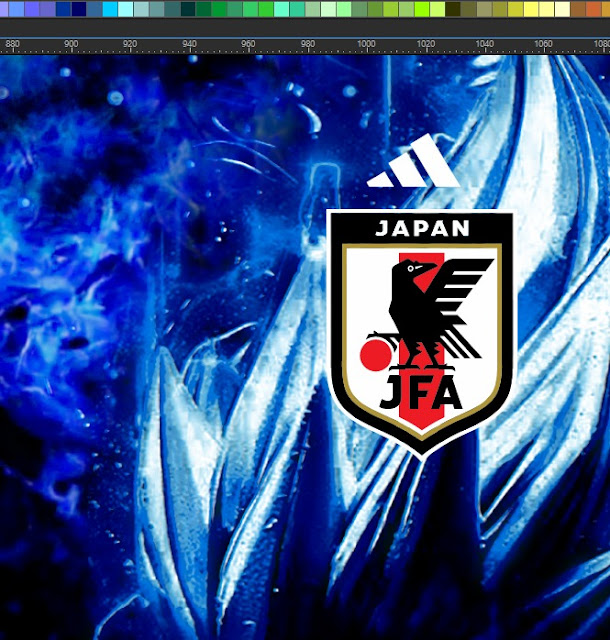The image size is (610, 640).
Task: Pick the near-black dark teal swatch
Action: click(188, 9)
